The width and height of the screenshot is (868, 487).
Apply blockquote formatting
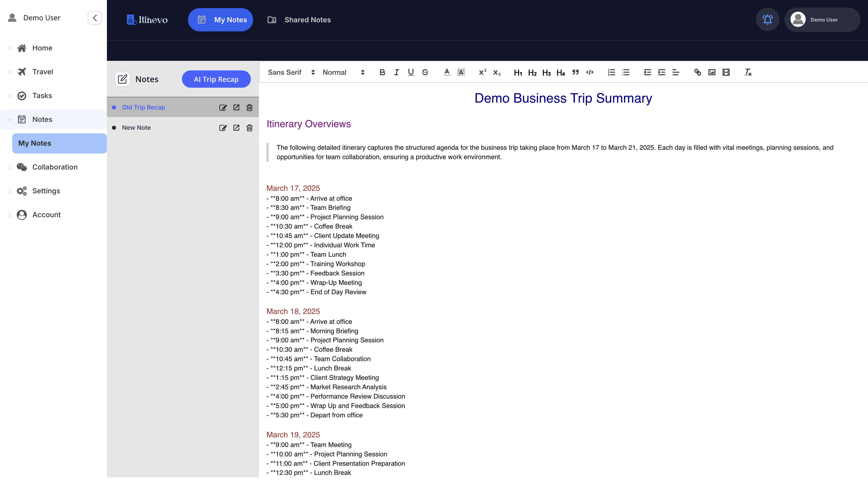pyautogui.click(x=575, y=72)
